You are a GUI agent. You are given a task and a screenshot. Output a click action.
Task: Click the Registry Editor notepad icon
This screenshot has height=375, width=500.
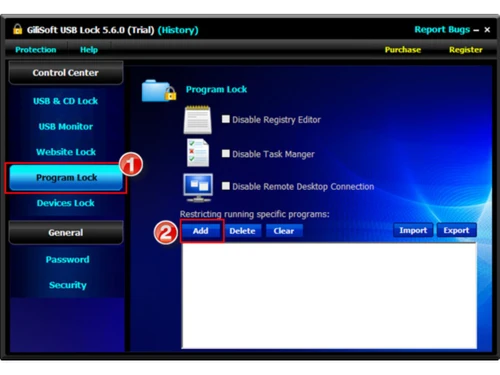pos(198,120)
